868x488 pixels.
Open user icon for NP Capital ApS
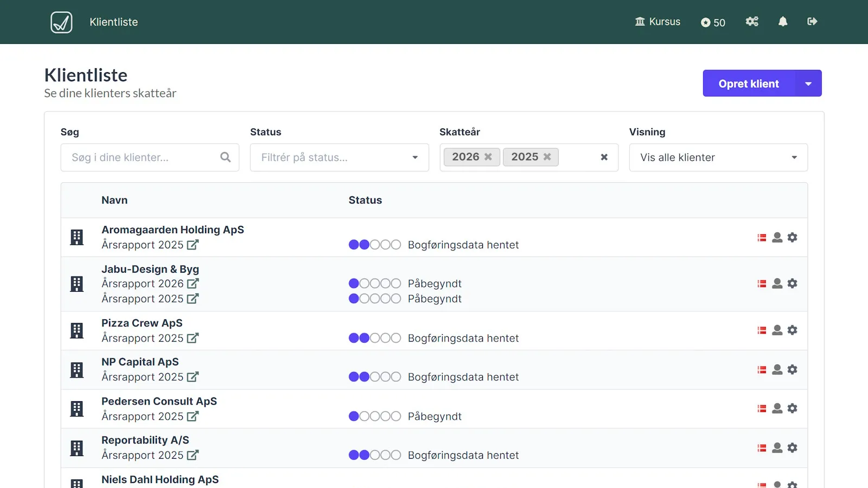[777, 370]
